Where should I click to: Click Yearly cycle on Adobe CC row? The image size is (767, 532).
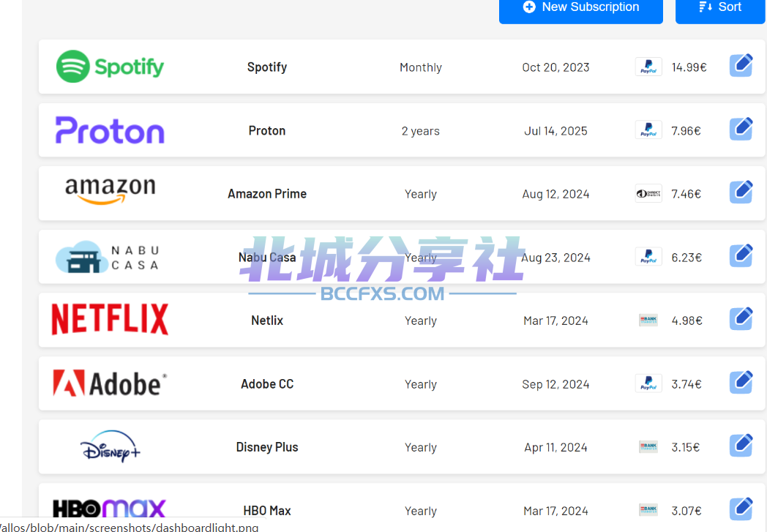coord(421,384)
